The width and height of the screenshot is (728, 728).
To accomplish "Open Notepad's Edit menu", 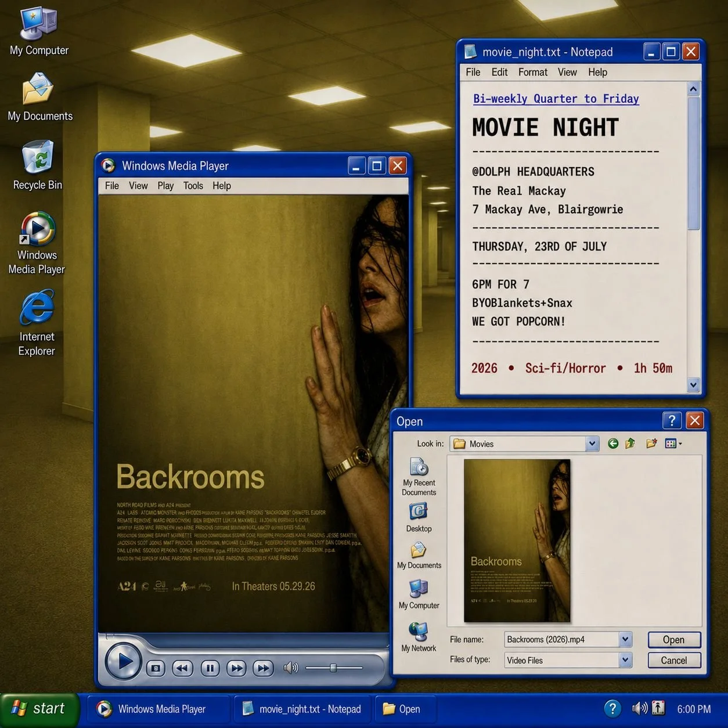I will 499,72.
